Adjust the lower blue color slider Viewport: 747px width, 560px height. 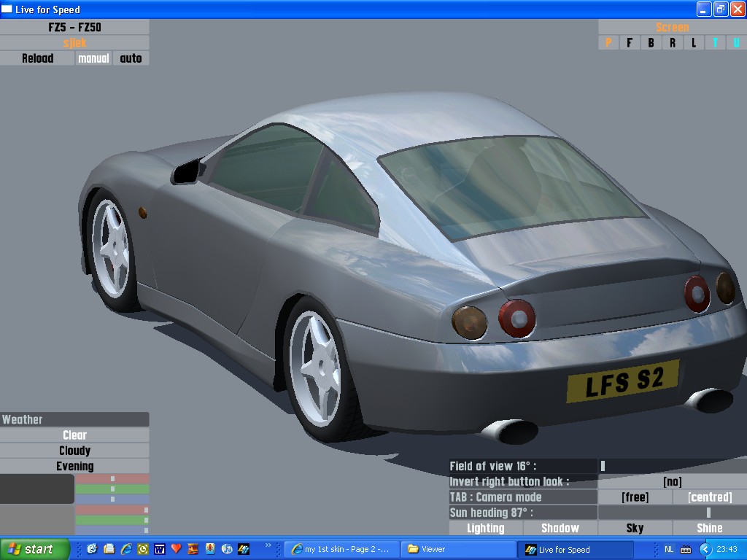coord(112,530)
